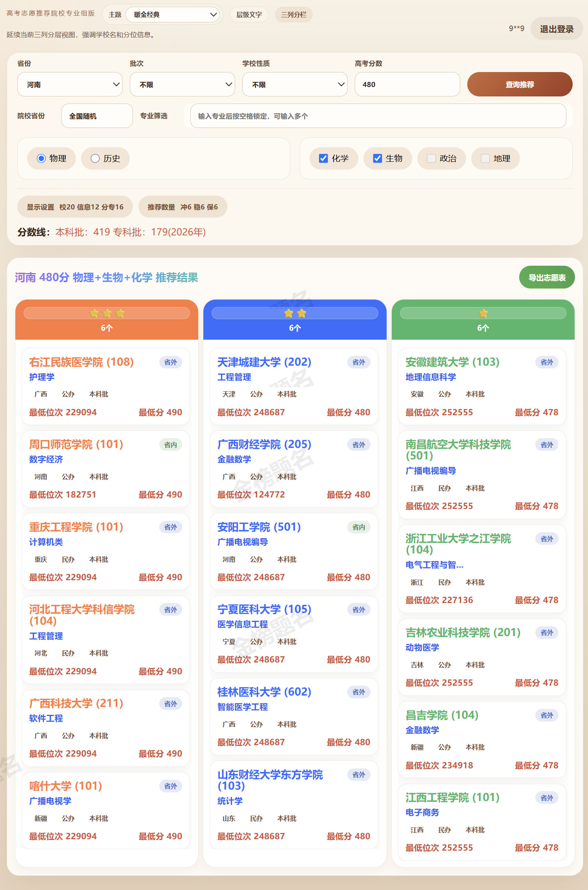Open the 安徽建筑大学 (103) card

pos(482,386)
